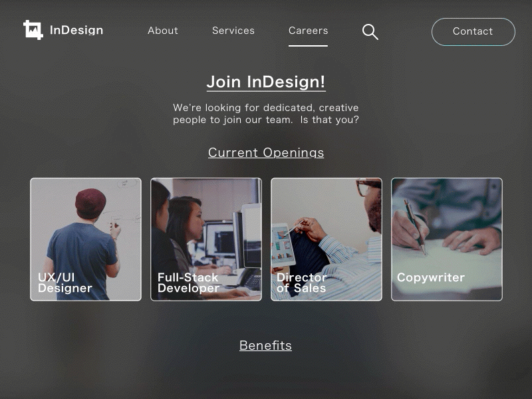
Task: Click the Join InDesign! heading
Action: click(266, 82)
